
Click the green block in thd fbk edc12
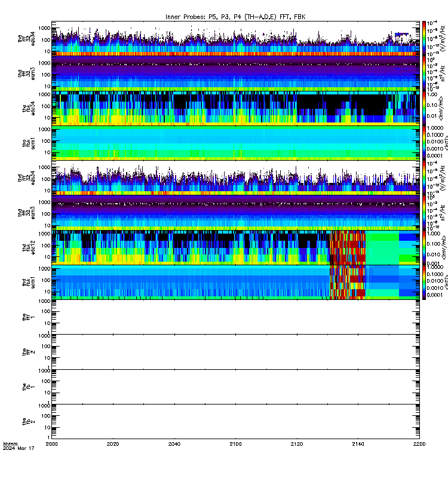point(382,247)
